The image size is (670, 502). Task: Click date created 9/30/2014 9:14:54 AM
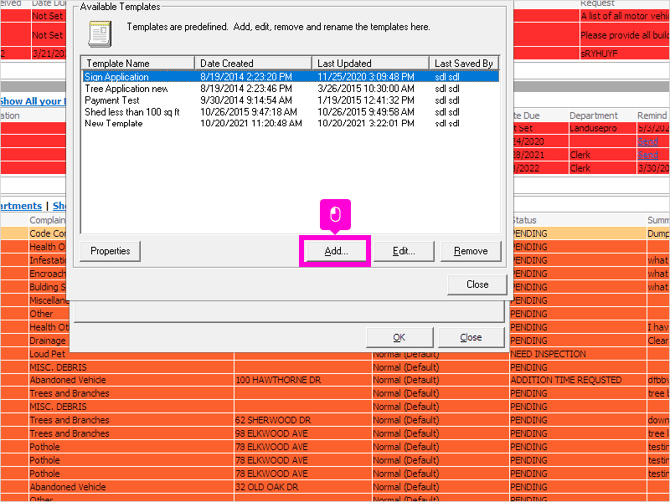coord(246,100)
